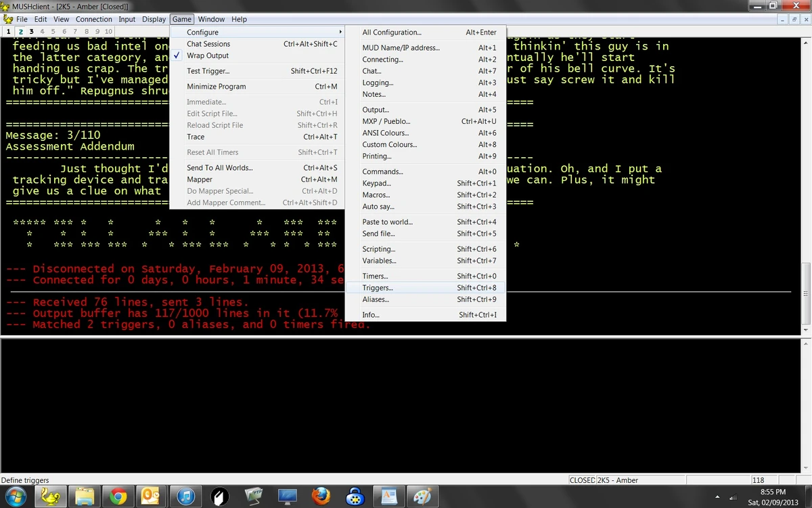This screenshot has width=812, height=508.
Task: Launch Firefox from the taskbar
Action: click(x=320, y=496)
